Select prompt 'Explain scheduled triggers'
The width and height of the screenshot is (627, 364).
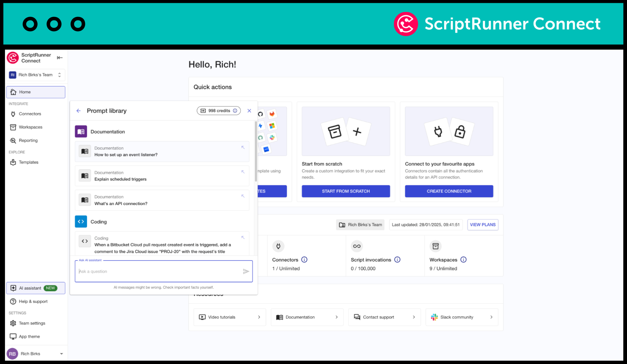[162, 176]
